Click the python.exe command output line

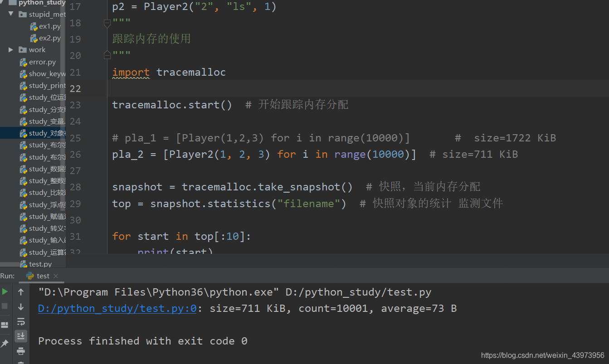click(x=235, y=292)
